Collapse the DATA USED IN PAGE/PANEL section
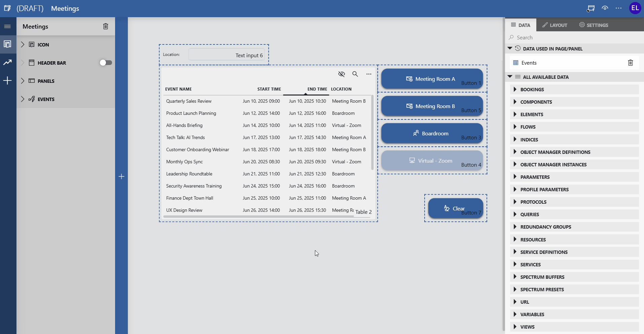Screen dimensions: 644x334 [510, 48]
